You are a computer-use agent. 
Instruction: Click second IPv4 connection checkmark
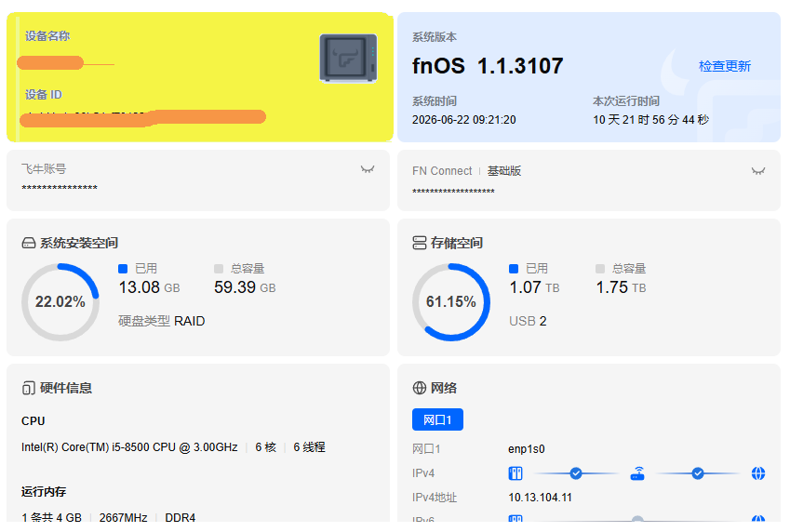(698, 473)
